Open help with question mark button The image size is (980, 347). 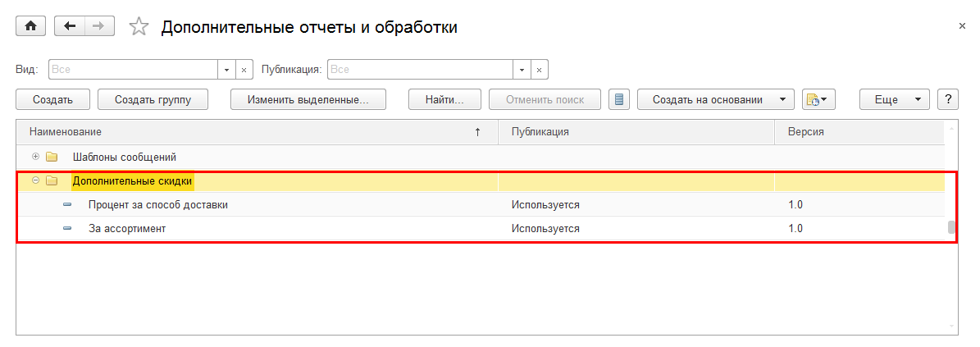click(948, 100)
